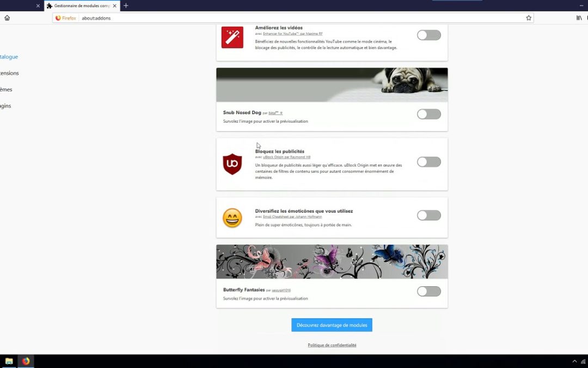
Task: Open the Library icon in the toolbar
Action: tap(579, 17)
